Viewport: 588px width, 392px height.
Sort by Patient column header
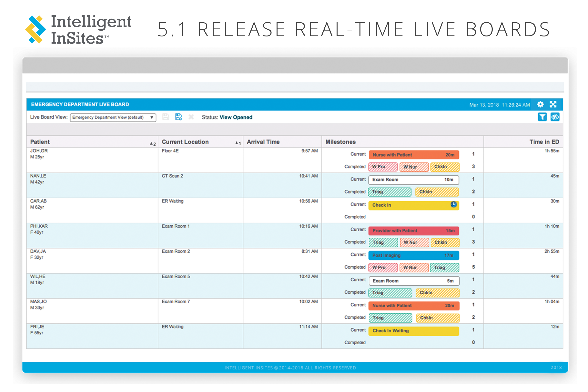40,142
